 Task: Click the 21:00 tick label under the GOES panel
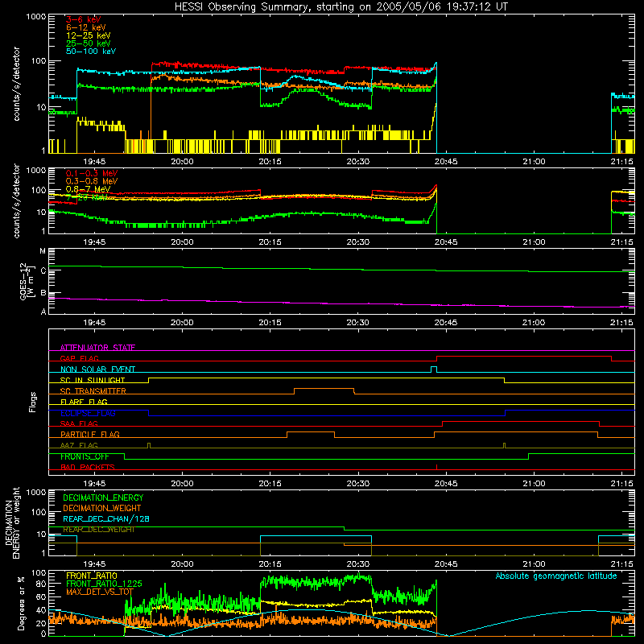click(x=534, y=323)
